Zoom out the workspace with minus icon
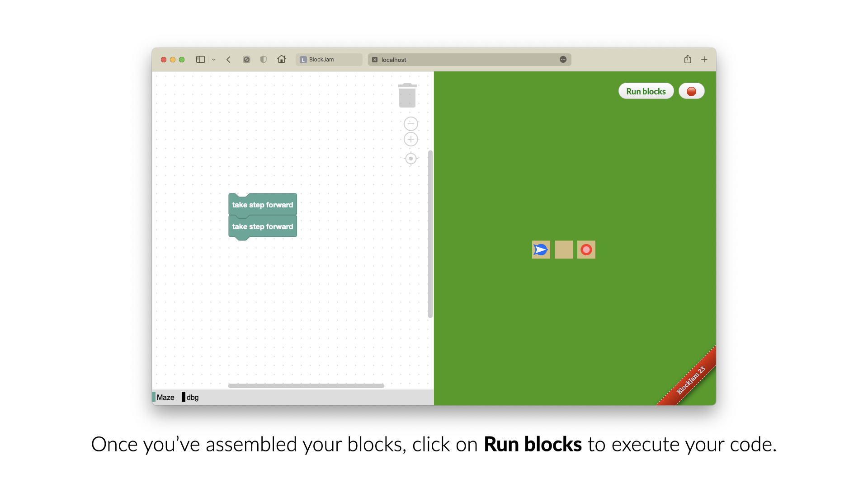The image size is (868, 488). click(410, 123)
